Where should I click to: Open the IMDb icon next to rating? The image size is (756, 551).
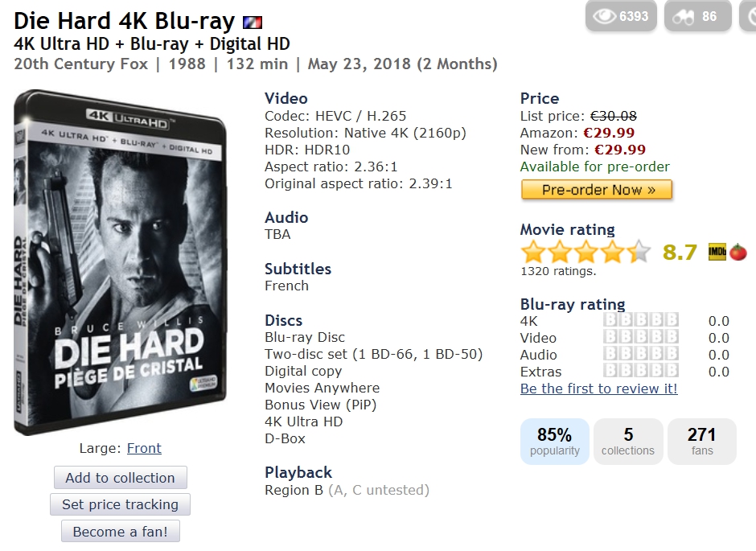717,252
